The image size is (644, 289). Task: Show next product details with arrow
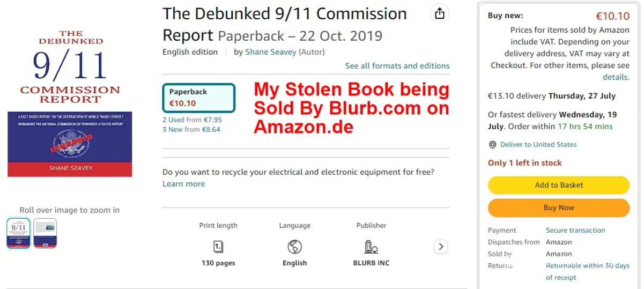pyautogui.click(x=440, y=247)
